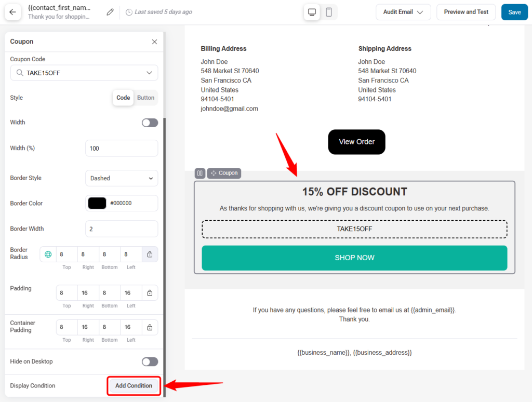Open the Border Style dropdown
532x402 pixels.
point(121,178)
